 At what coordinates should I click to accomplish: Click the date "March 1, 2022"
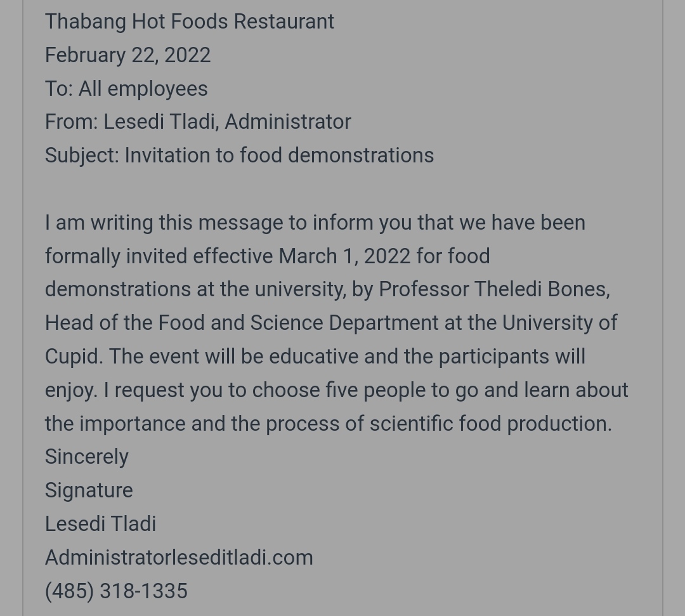344,256
